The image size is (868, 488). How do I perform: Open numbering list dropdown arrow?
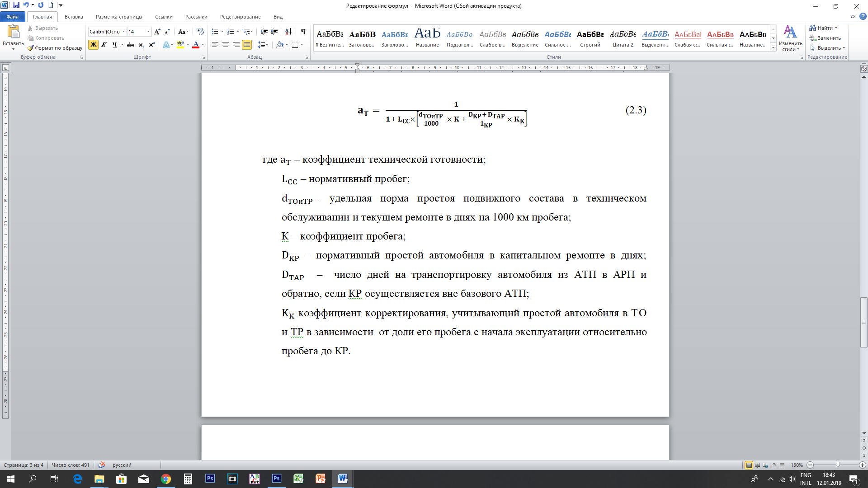click(238, 32)
